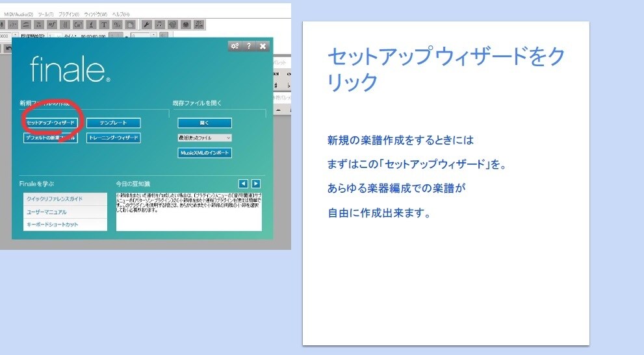The width and height of the screenshot is (644, 355).
Task: Click the slide title セットアップウィザードをクリック
Action: coord(446,69)
